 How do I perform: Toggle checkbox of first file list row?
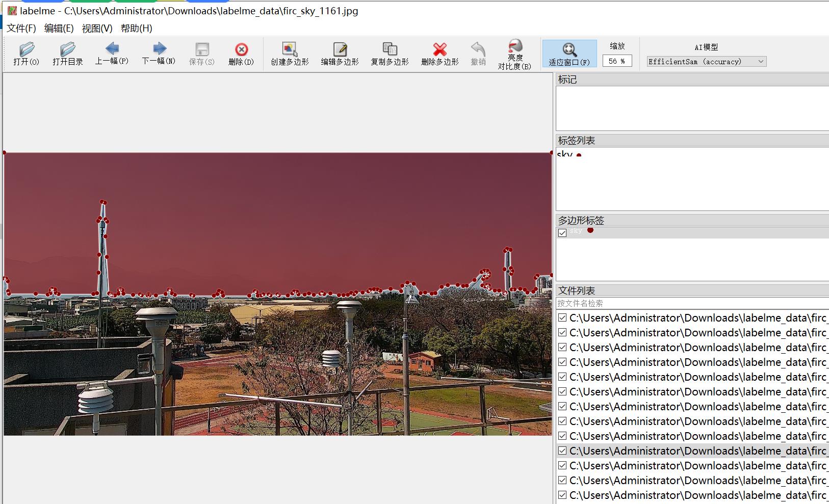coord(562,318)
